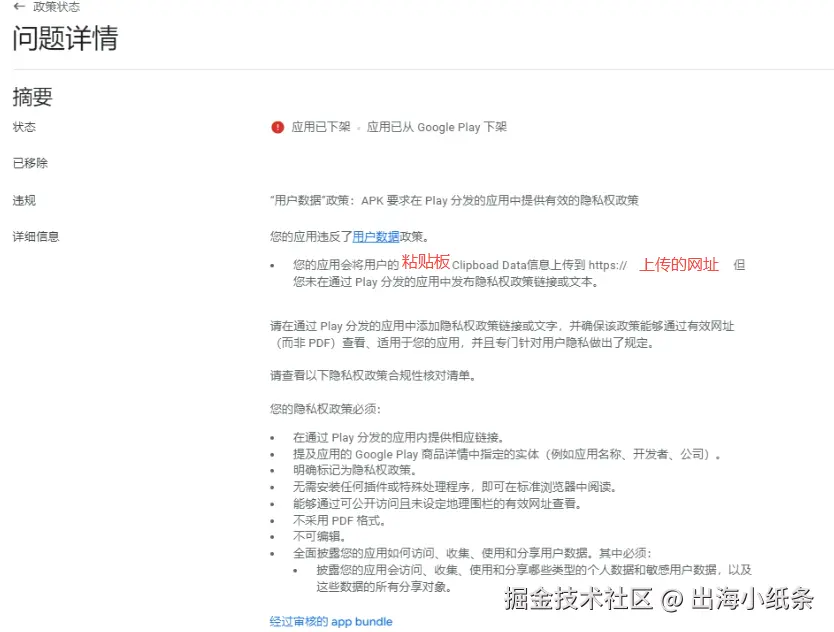Open the 经过审核的 app bundle link
834x632 pixels.
click(x=331, y=621)
